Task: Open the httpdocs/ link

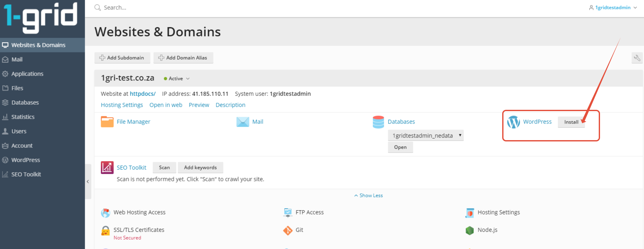Action: tap(142, 94)
